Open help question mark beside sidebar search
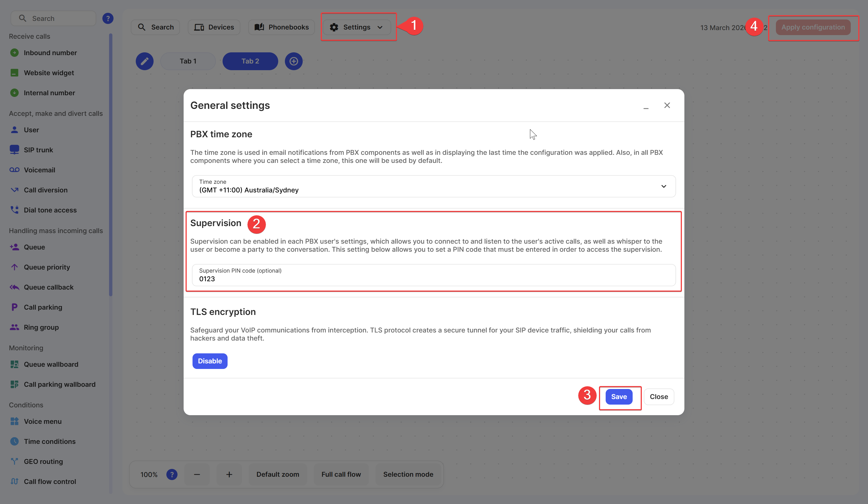The image size is (868, 504). (108, 18)
